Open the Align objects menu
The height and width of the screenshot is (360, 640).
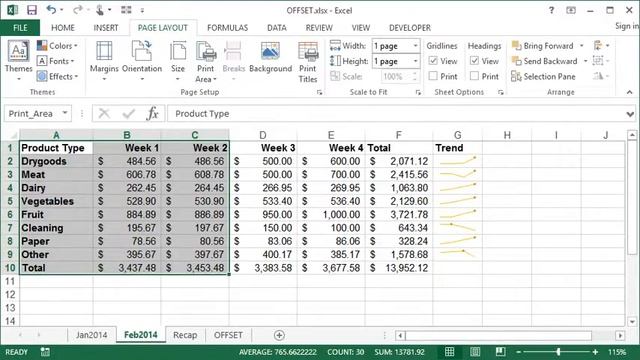click(x=602, y=46)
